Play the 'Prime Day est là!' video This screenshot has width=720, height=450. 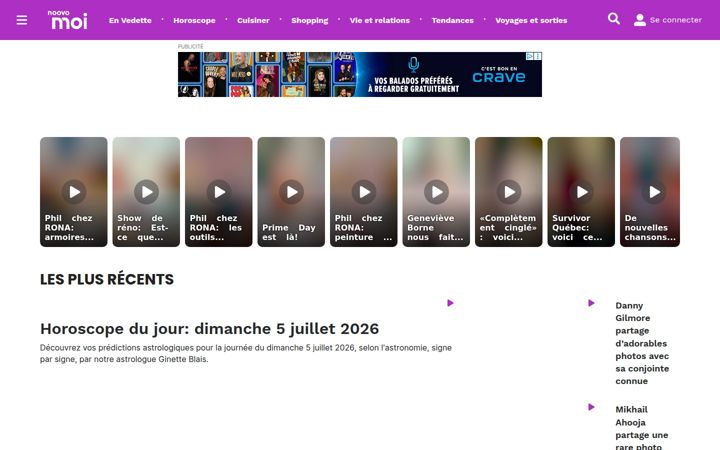pos(292,191)
